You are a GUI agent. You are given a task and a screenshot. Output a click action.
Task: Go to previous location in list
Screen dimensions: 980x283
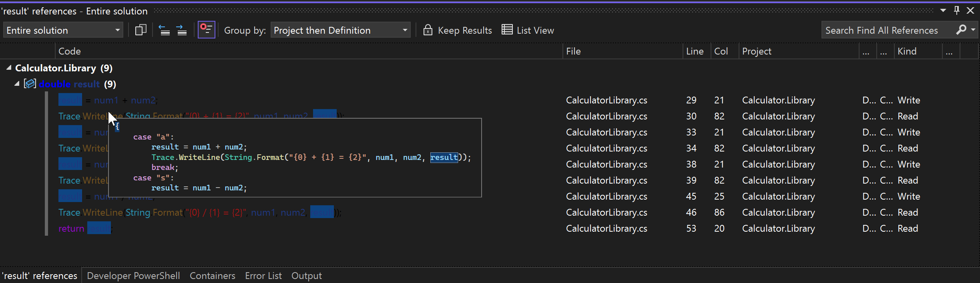click(164, 30)
